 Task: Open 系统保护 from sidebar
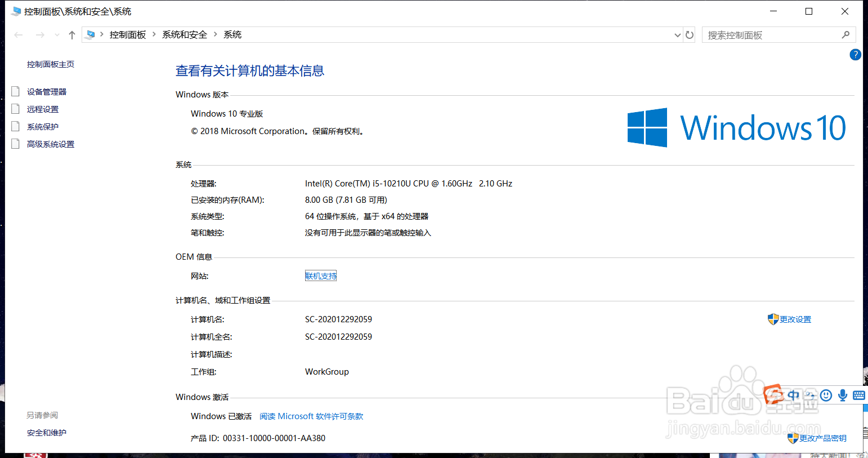click(43, 127)
